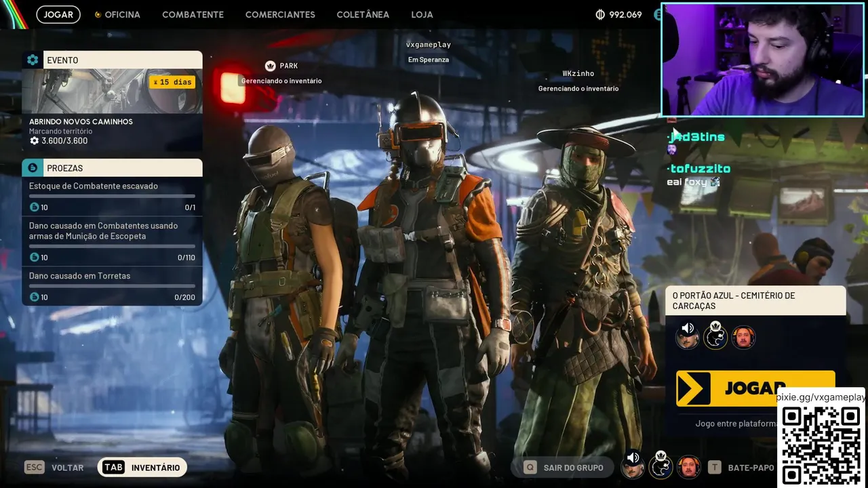The image size is (868, 488).
Task: Click the Torretas feat progress bar
Action: pos(112,285)
